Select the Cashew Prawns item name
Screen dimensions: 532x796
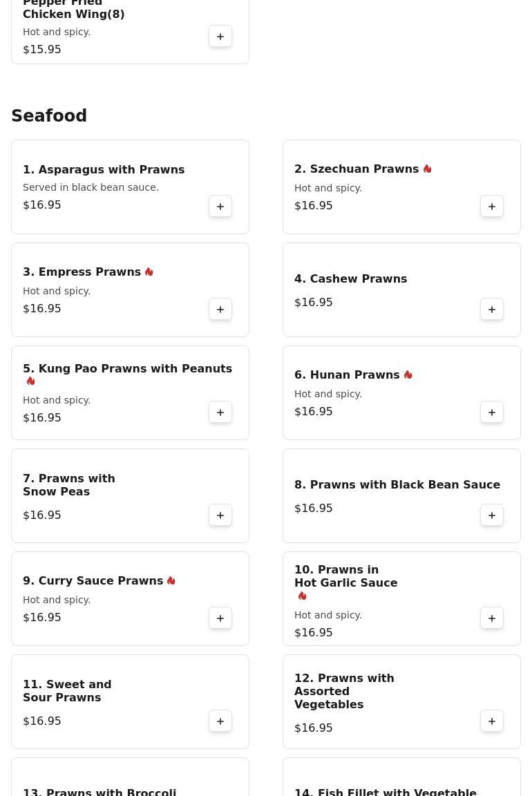tap(350, 279)
